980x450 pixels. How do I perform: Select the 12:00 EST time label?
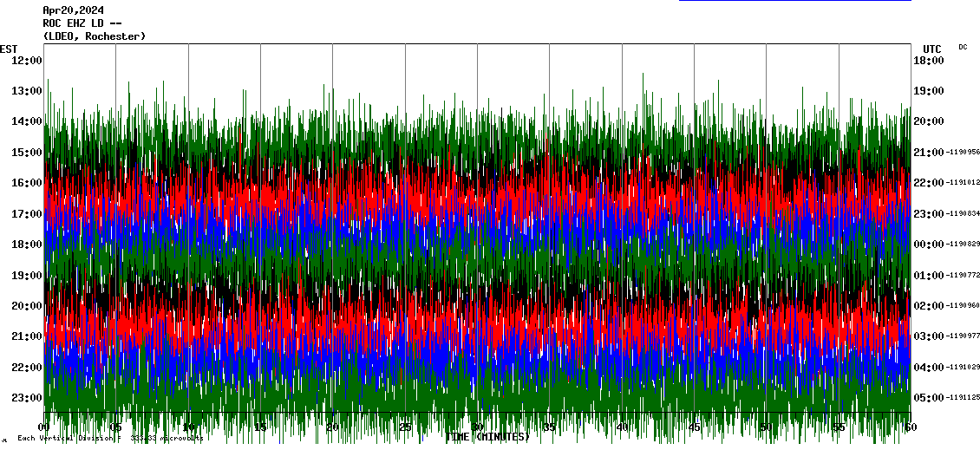point(27,60)
